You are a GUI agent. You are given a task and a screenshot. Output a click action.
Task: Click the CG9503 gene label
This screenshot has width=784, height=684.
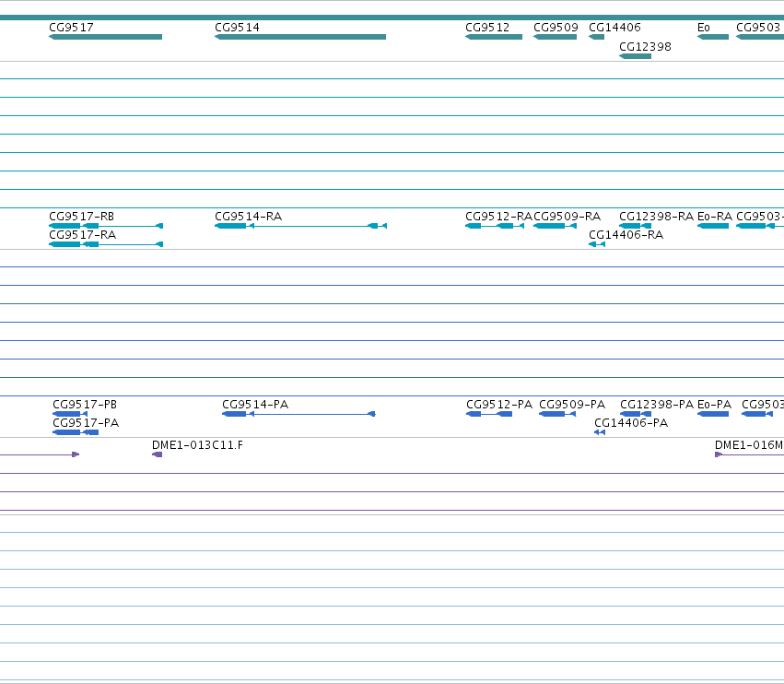(758, 28)
